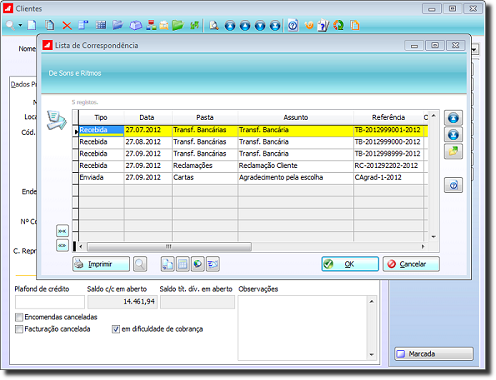The width and height of the screenshot is (496, 380).
Task: Click the spreadsheet grid icon below the list
Action: coord(183,264)
